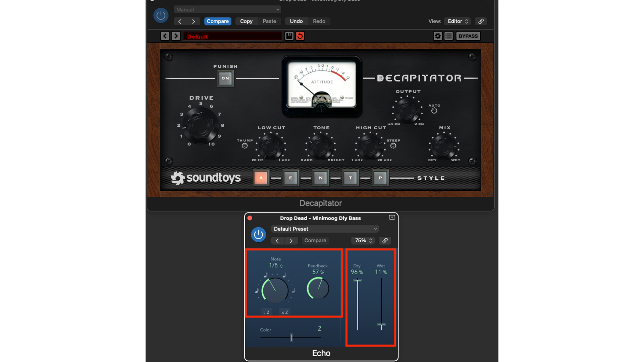Click the Feedback 57 % value
The width and height of the screenshot is (644, 362).
(318, 273)
